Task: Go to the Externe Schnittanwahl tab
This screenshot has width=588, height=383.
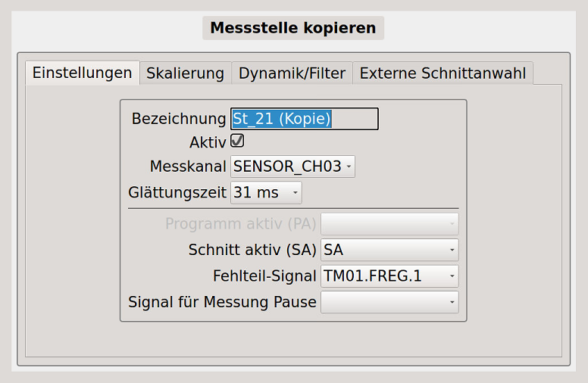Action: tap(443, 73)
